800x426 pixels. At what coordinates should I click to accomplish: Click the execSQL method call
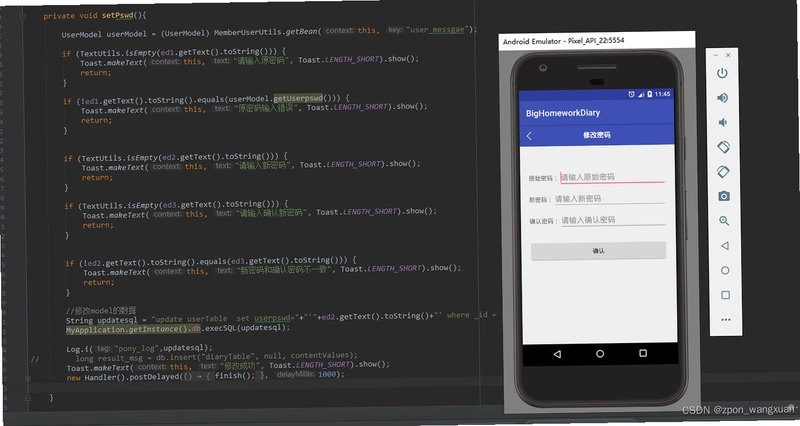(245, 328)
